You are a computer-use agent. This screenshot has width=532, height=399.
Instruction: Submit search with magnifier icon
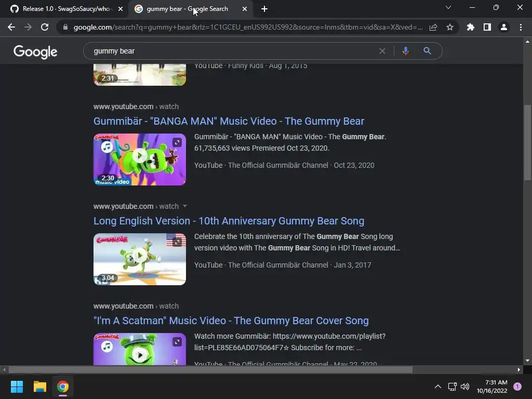[x=427, y=51]
